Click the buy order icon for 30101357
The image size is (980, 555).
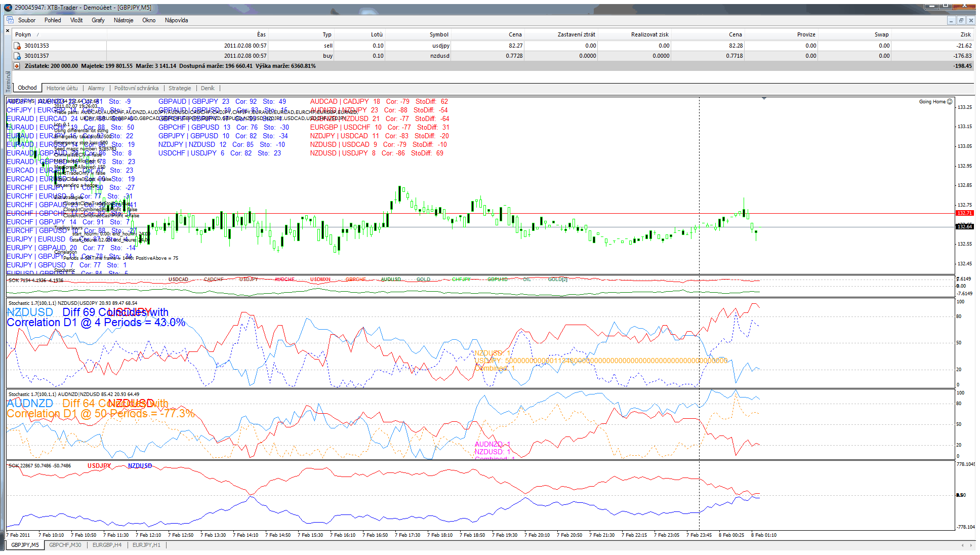[x=17, y=56]
